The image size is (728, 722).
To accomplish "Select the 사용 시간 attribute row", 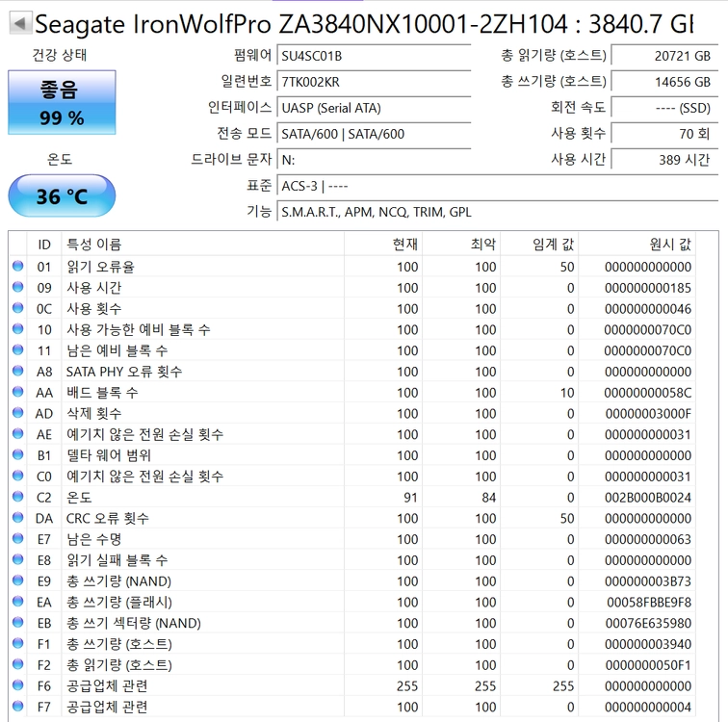I will (351, 288).
